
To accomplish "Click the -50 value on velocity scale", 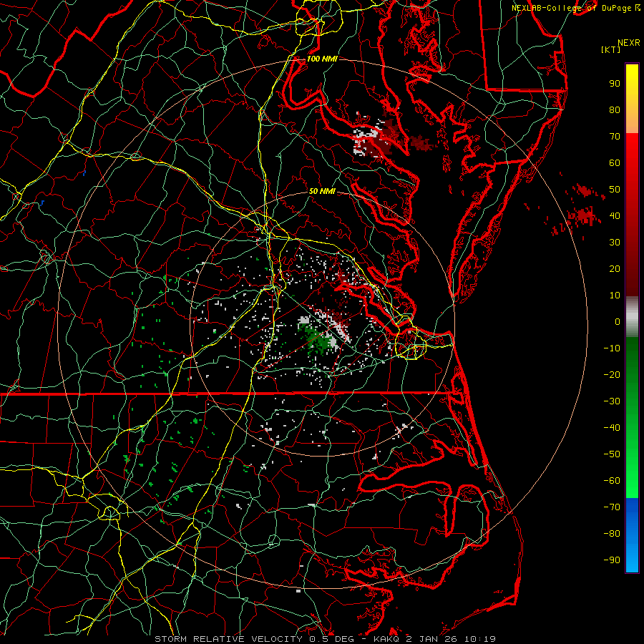I will [612, 454].
